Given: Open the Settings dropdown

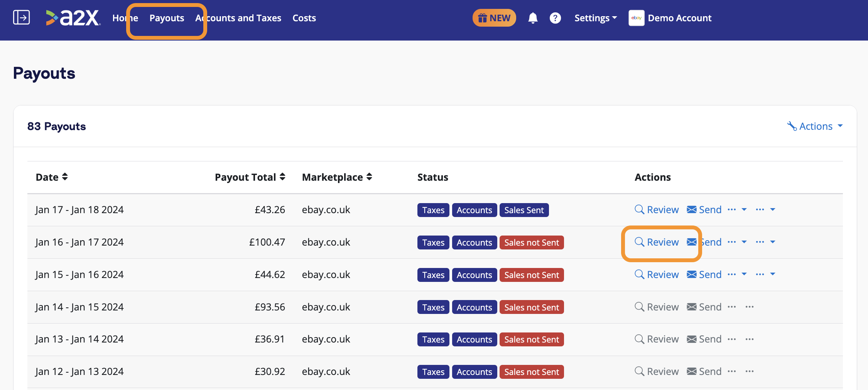Looking at the screenshot, I should pyautogui.click(x=596, y=18).
